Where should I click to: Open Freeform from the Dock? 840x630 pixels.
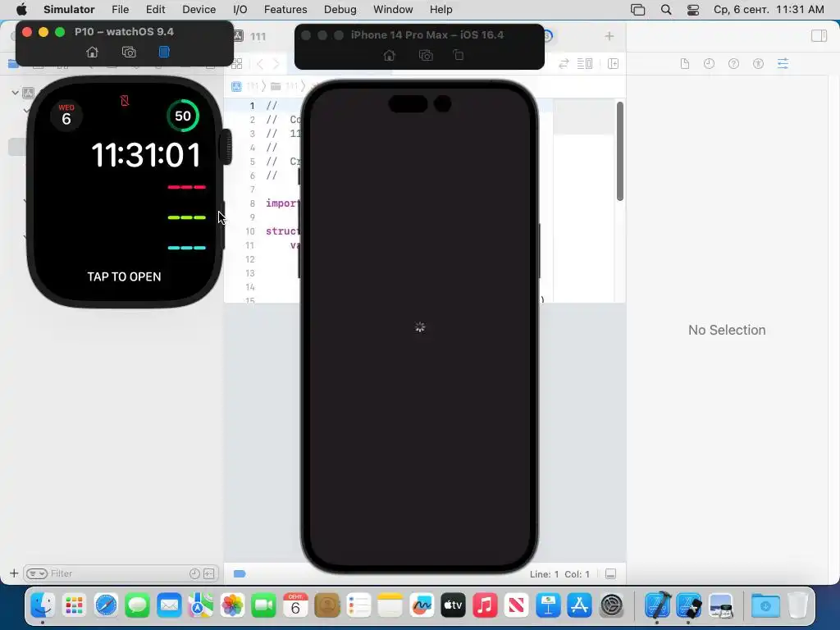point(422,605)
